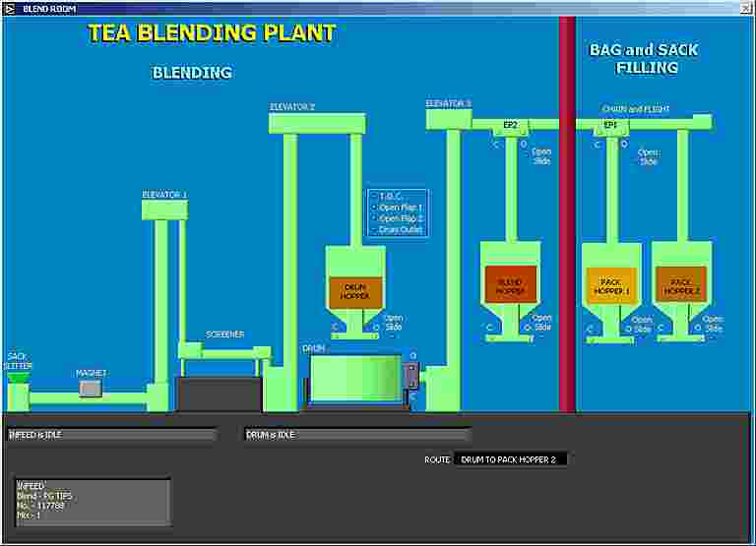Click the Elevator 2 top section
756x546 pixels.
pos(317,123)
